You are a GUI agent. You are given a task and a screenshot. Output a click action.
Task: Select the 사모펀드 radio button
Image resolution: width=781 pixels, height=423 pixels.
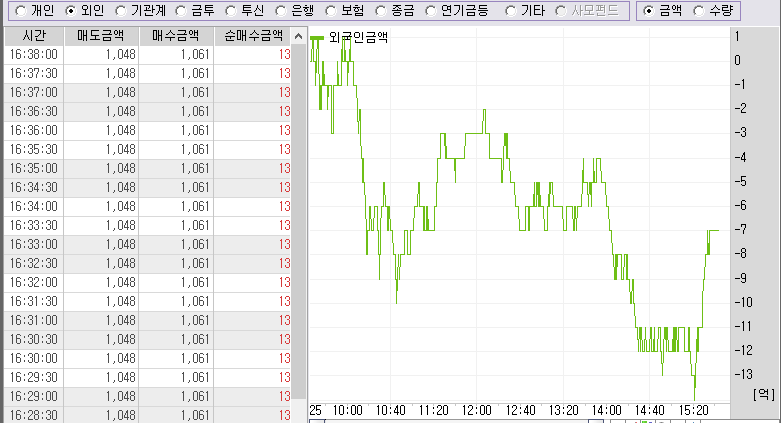pos(561,10)
